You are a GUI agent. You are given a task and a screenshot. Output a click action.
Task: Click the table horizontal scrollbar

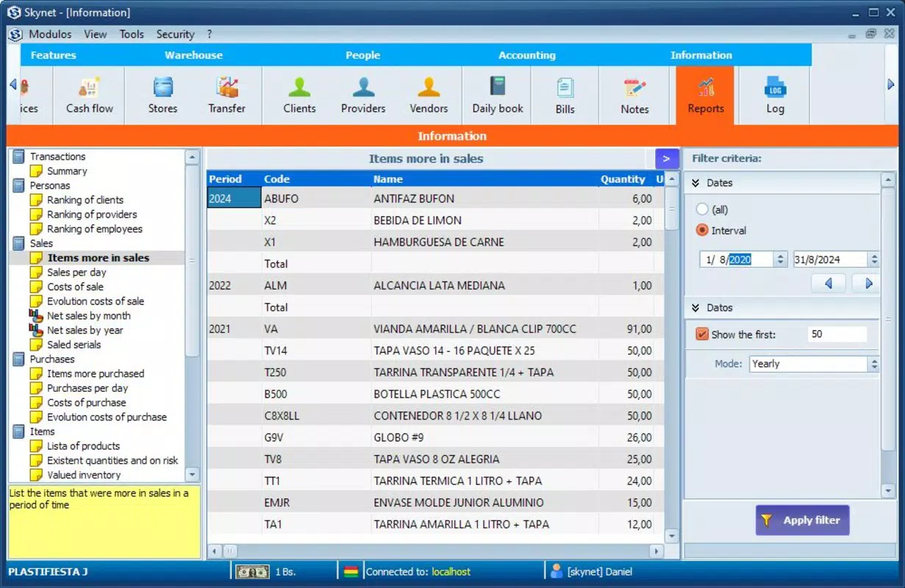tap(436, 551)
